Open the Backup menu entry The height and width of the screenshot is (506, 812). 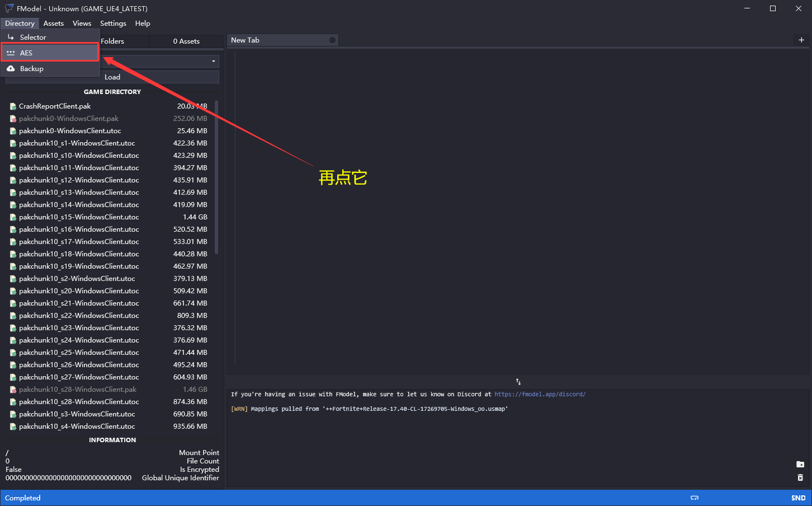coord(50,68)
